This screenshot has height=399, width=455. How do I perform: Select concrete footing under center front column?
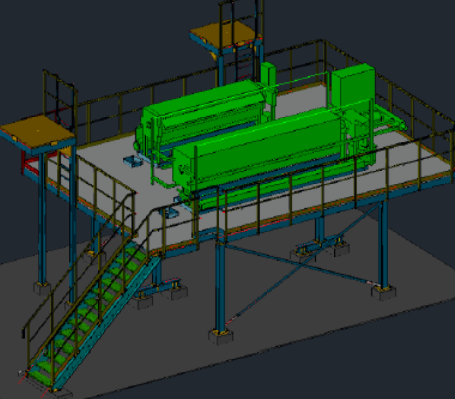220,336
